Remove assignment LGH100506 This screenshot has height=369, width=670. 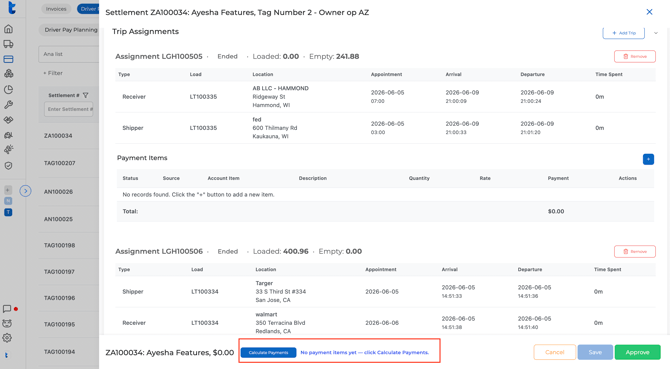(x=635, y=252)
